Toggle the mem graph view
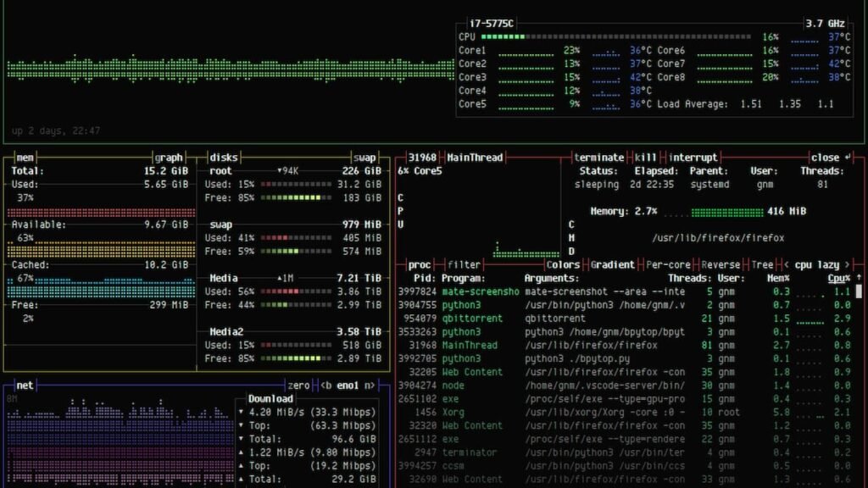The height and width of the screenshot is (488, 868). tap(168, 158)
